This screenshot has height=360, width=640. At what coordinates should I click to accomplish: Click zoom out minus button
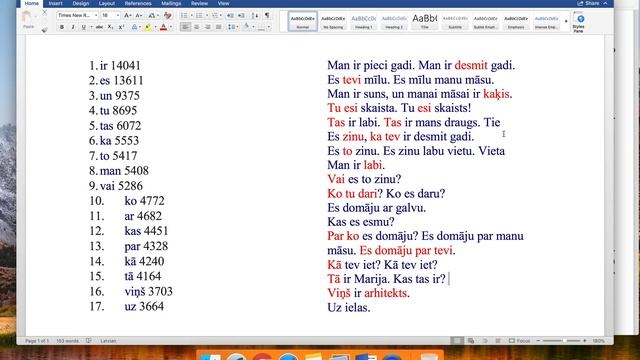pos(538,340)
